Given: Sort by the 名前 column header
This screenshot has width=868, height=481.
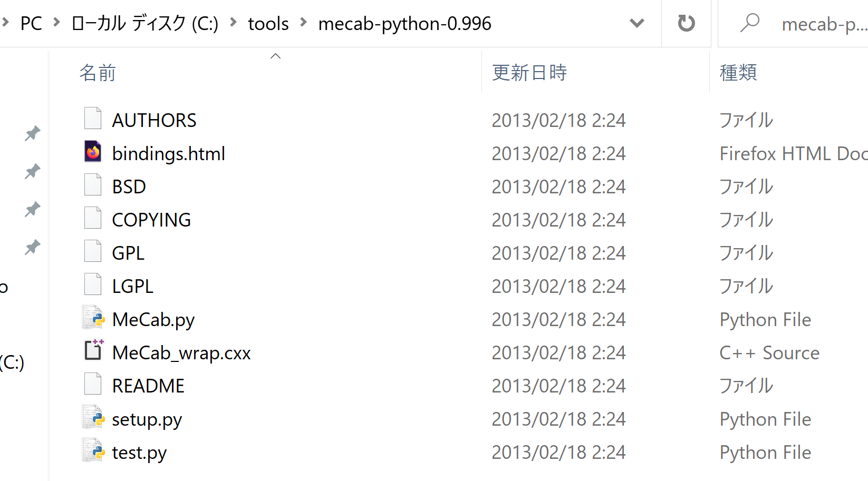Looking at the screenshot, I should (98, 73).
